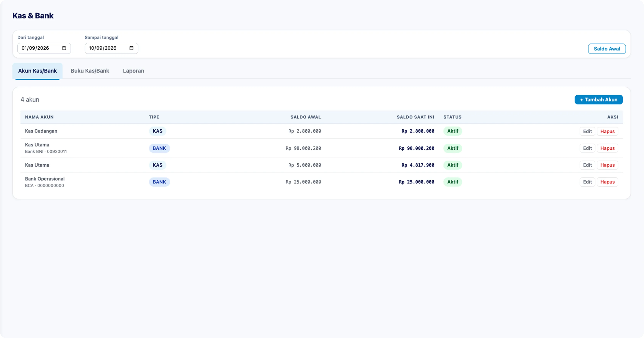Click the Saldo Awal button

(607, 49)
